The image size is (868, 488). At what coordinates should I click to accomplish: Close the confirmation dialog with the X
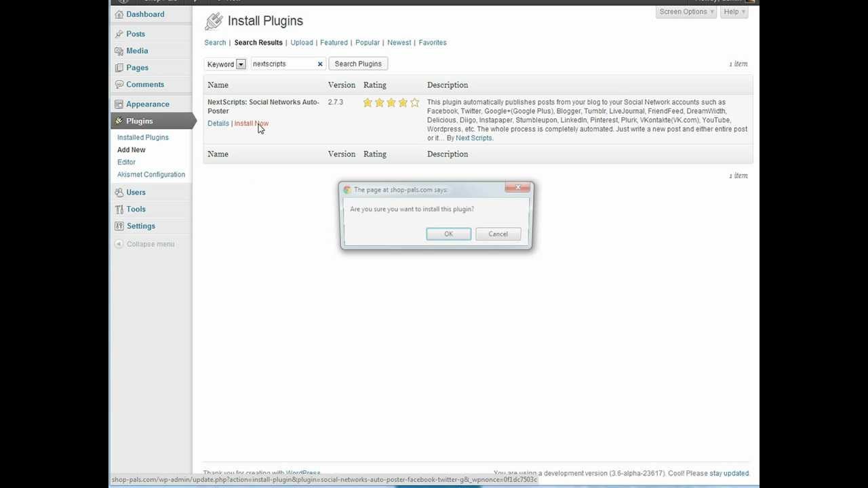(x=517, y=188)
